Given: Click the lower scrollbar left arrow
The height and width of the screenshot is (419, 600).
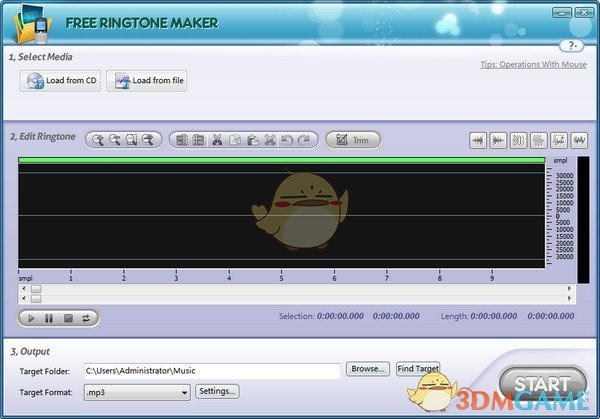Looking at the screenshot, I should pyautogui.click(x=24, y=298).
